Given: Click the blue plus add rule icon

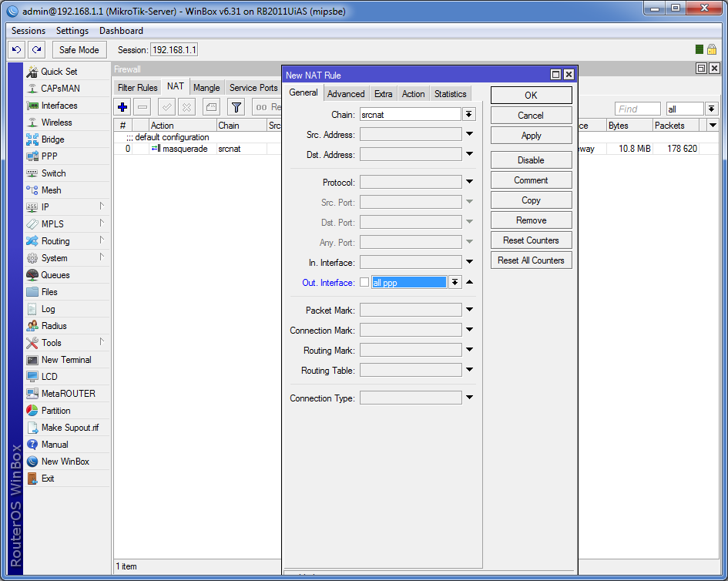Looking at the screenshot, I should 122,107.
